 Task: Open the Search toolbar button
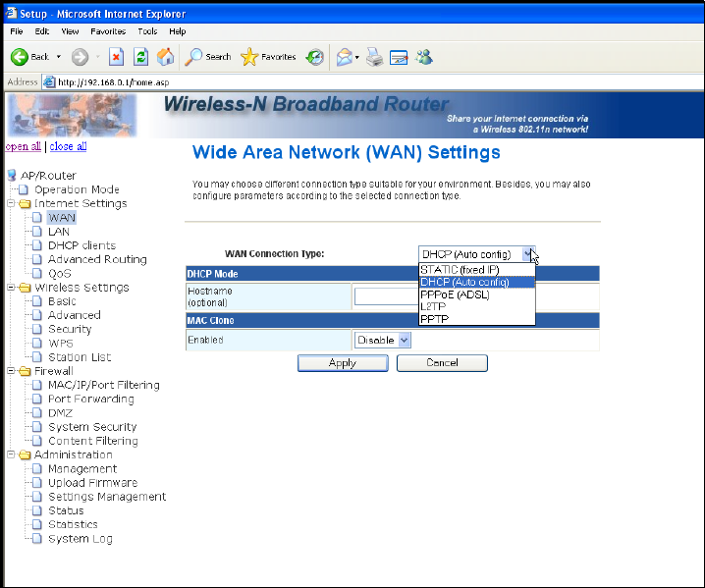coord(208,57)
